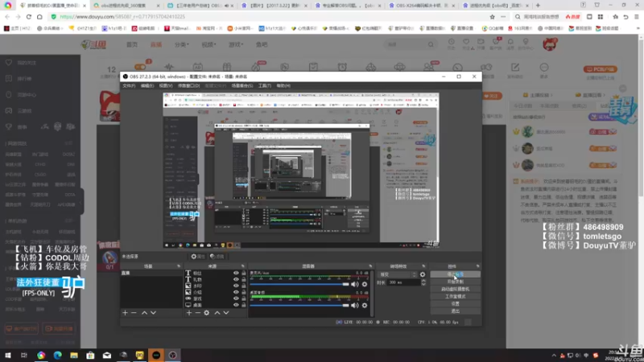Pop out the Sources dock panel
This screenshot has width=644, height=362.
[243, 266]
